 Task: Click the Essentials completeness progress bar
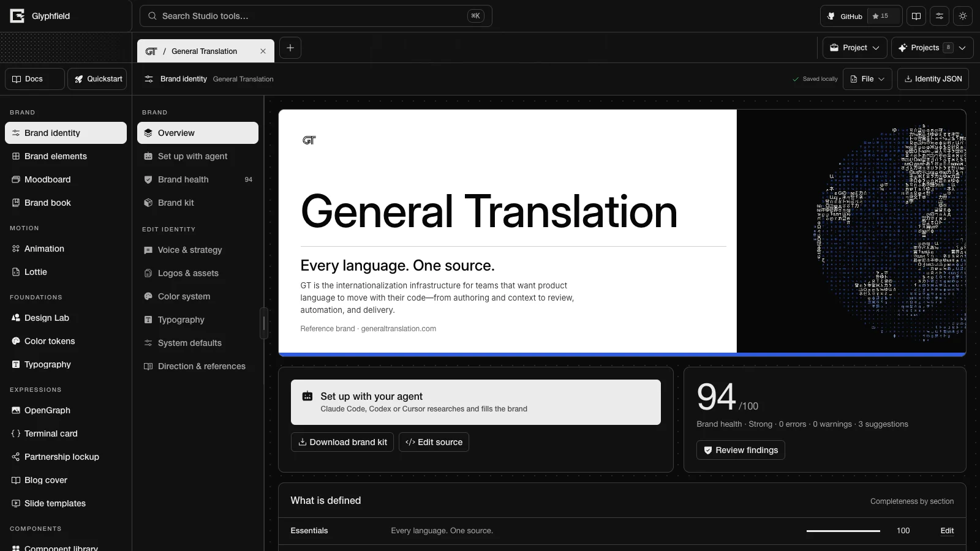843,531
